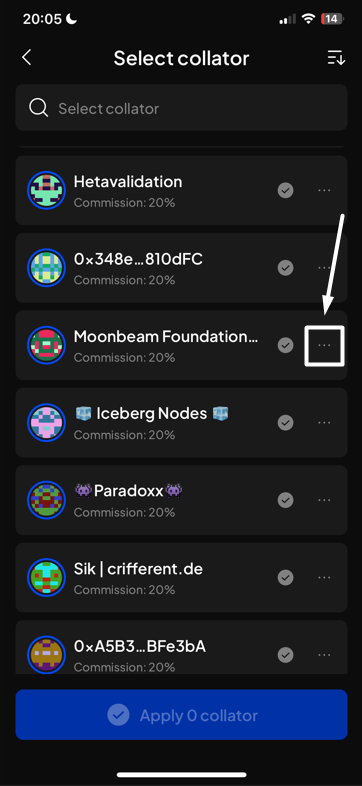Tap the Apply 0 collator button
Viewport: 362px width, 786px height.
(181, 715)
